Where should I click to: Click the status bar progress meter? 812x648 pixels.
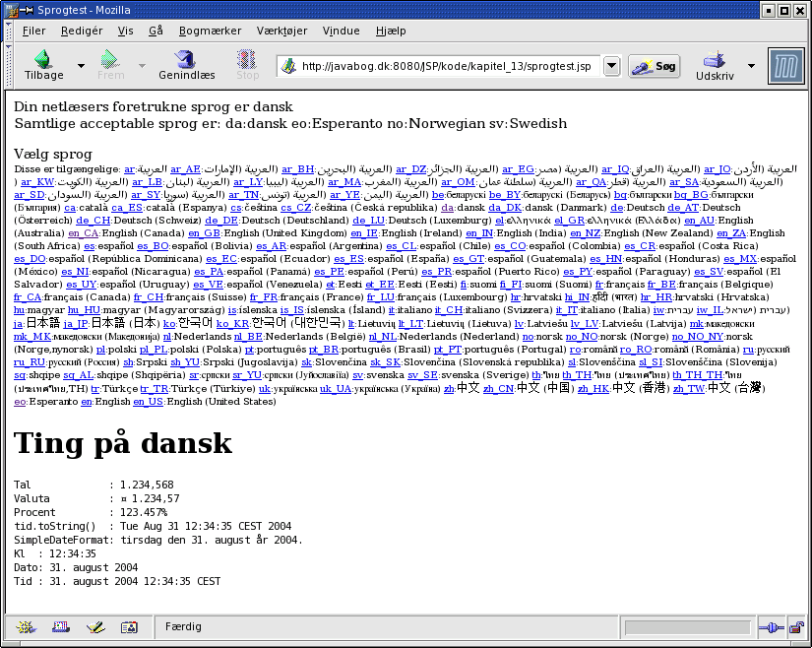click(687, 626)
